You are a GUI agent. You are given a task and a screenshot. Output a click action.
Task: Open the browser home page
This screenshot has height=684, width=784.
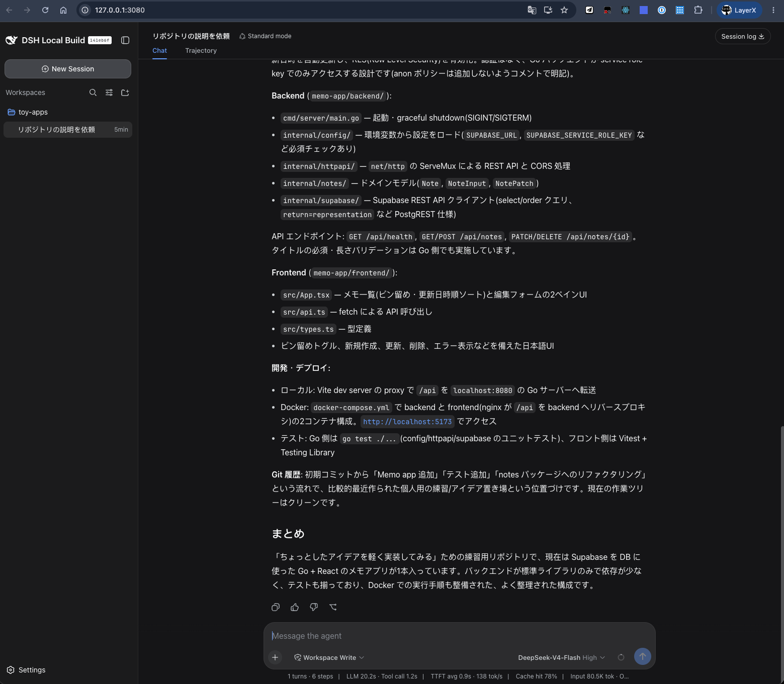(x=63, y=10)
